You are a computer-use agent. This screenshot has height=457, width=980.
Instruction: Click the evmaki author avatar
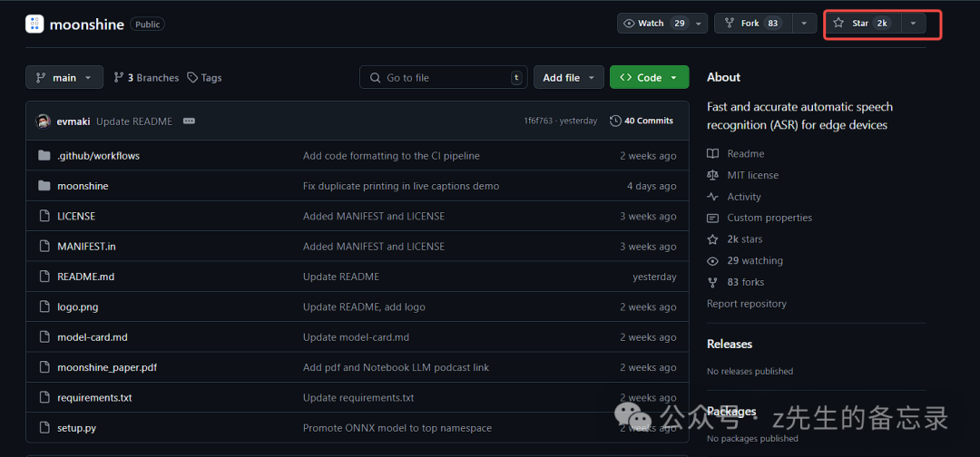pyautogui.click(x=44, y=122)
